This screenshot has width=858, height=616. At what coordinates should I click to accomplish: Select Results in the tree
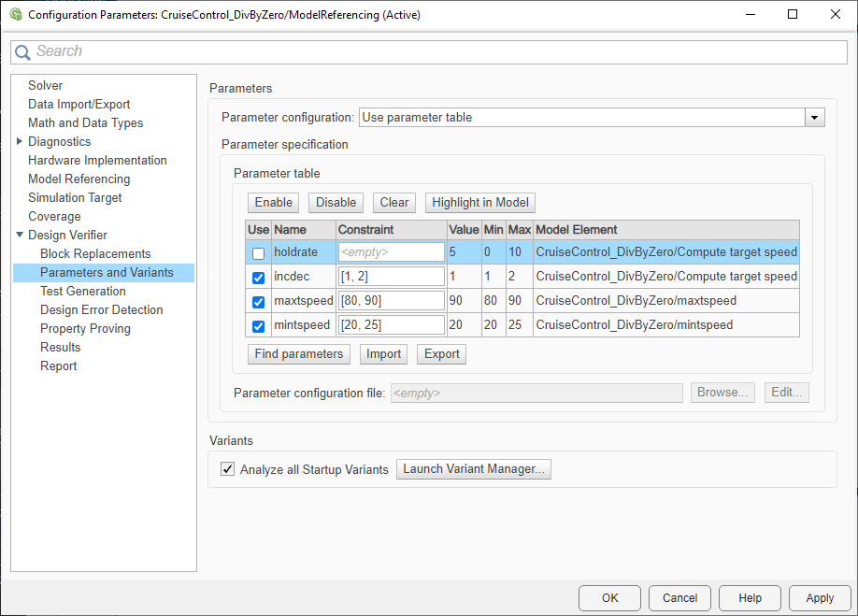pos(60,348)
